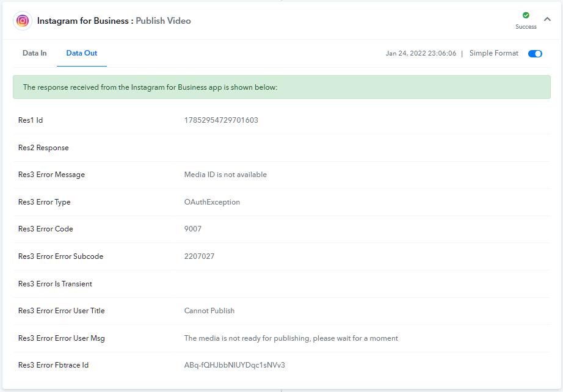This screenshot has height=392, width=563.
Task: Click the Simple Format label
Action: pyautogui.click(x=494, y=53)
